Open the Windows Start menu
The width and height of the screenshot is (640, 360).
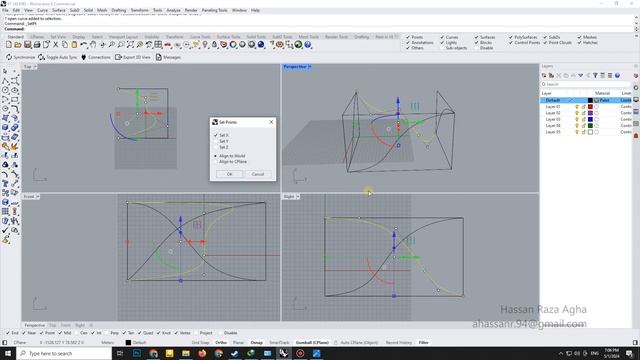pos(8,353)
